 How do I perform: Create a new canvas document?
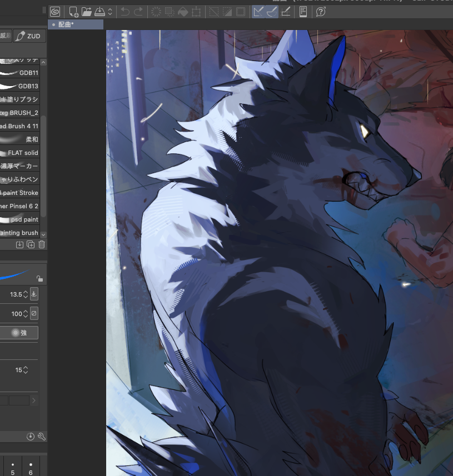[x=73, y=12]
